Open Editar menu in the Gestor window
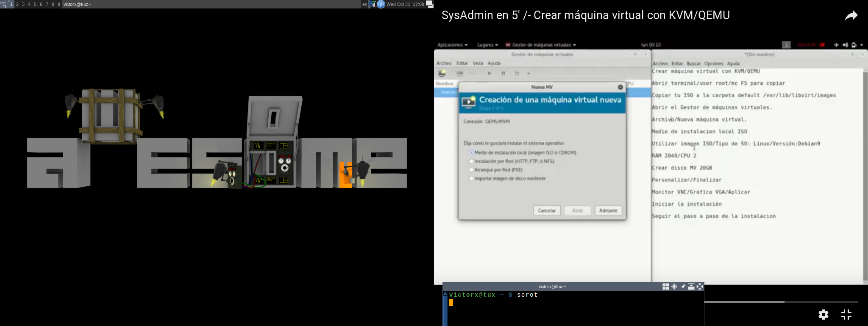Viewport: 868px width, 326px height. (x=462, y=63)
